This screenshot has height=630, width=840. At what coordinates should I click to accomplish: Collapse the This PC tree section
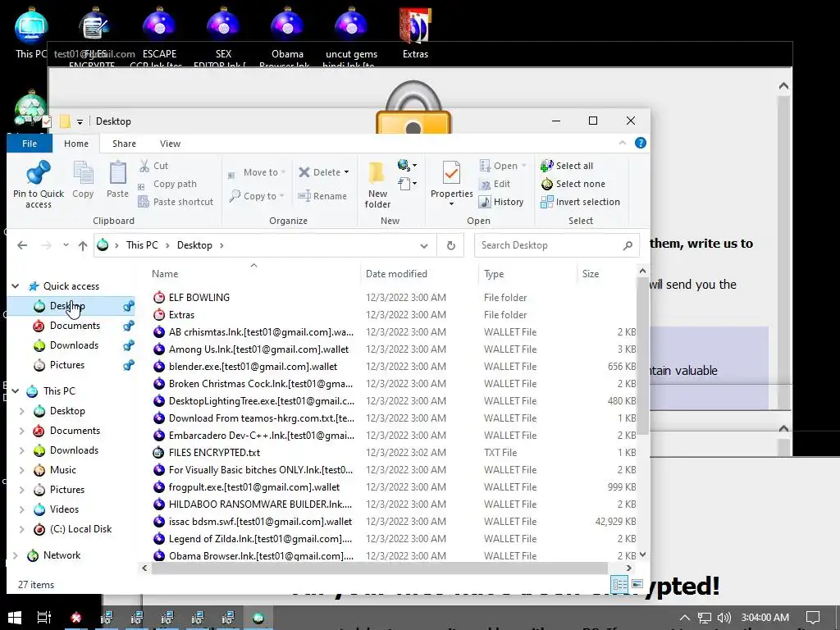(16, 391)
